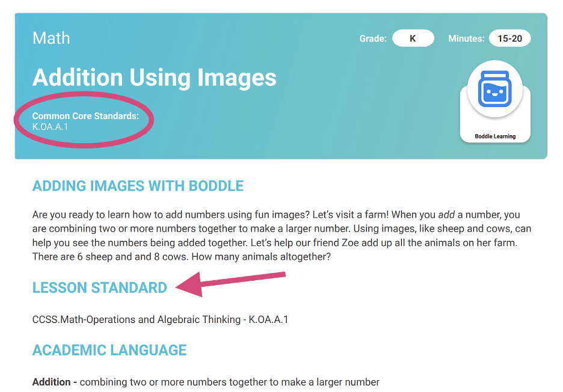Click the "ACADEMIC LANGUAGE" heading
The image size is (563, 392).
(109, 351)
